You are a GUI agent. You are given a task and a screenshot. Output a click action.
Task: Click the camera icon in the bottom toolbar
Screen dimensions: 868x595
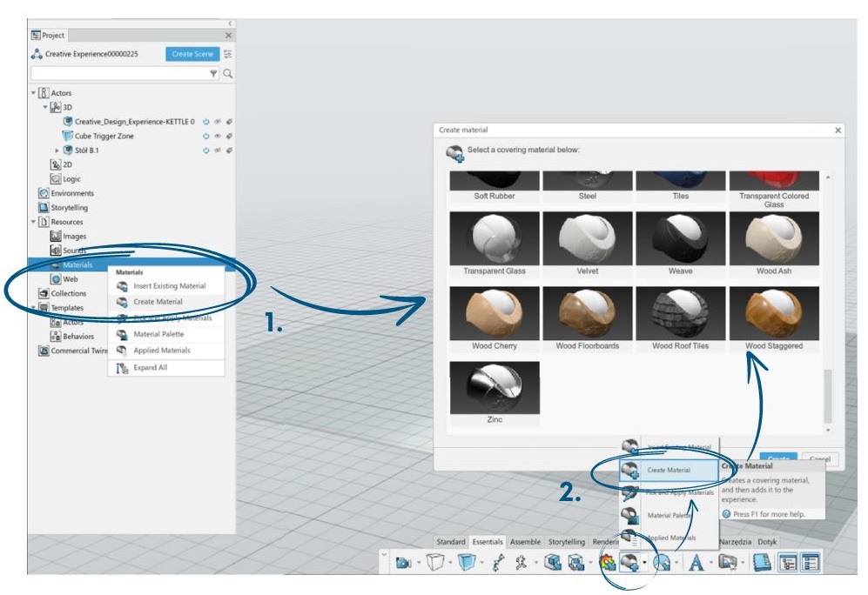click(402, 563)
